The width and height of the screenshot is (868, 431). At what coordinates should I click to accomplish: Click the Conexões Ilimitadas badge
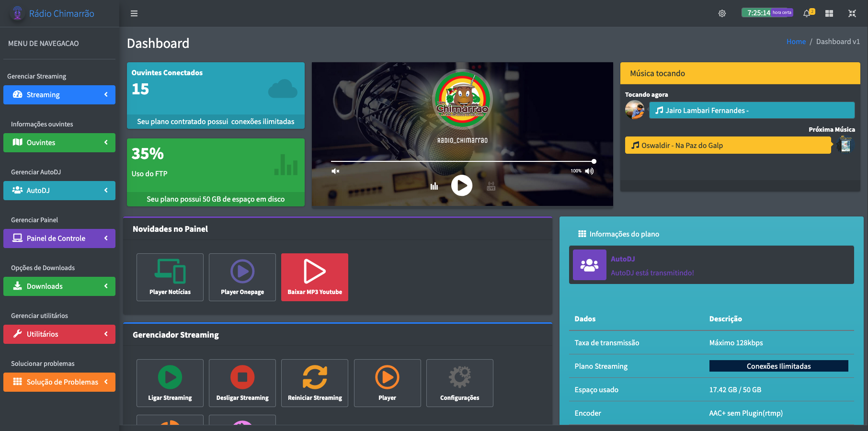[779, 366]
